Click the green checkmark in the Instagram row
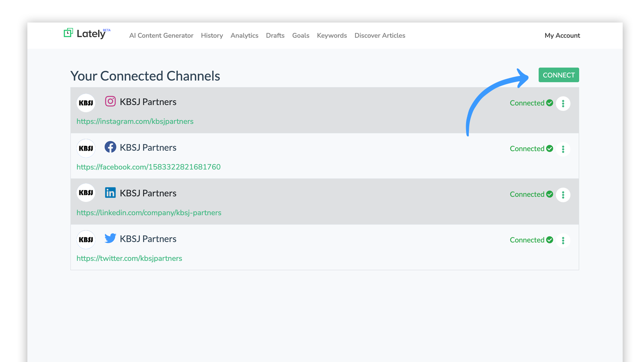Image resolution: width=644 pixels, height=362 pixels. click(549, 103)
